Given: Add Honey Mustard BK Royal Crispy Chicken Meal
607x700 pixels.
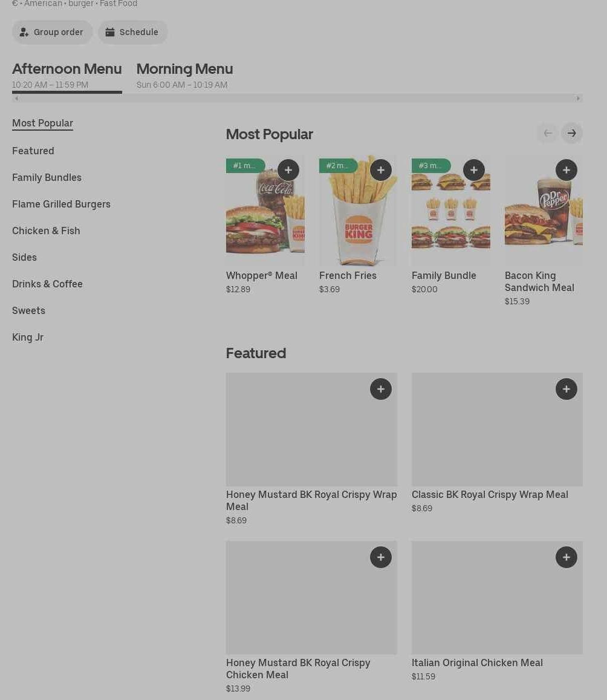Looking at the screenshot, I should point(381,557).
